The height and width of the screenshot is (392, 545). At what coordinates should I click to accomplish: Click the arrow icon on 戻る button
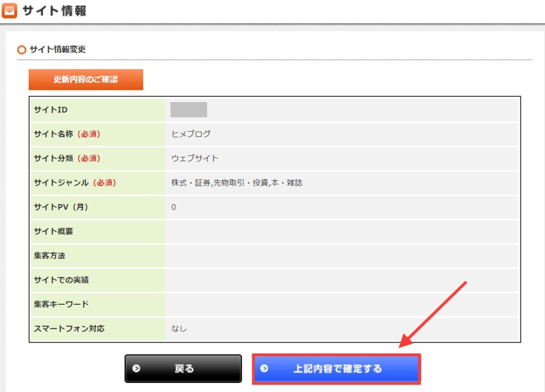tap(137, 369)
